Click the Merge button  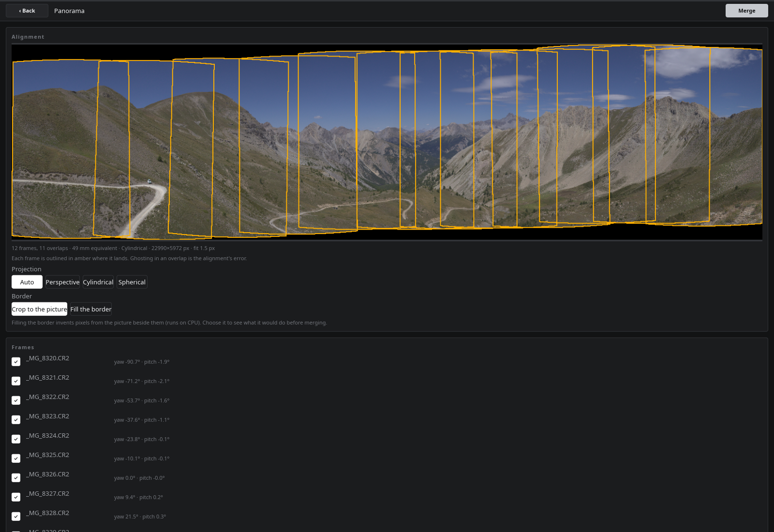[746, 11]
